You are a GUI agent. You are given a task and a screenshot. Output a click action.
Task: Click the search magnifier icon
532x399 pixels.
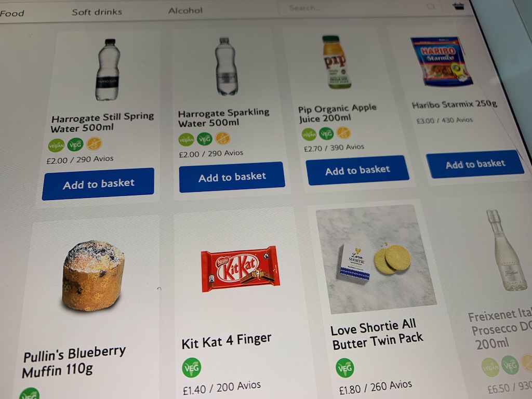tap(431, 6)
